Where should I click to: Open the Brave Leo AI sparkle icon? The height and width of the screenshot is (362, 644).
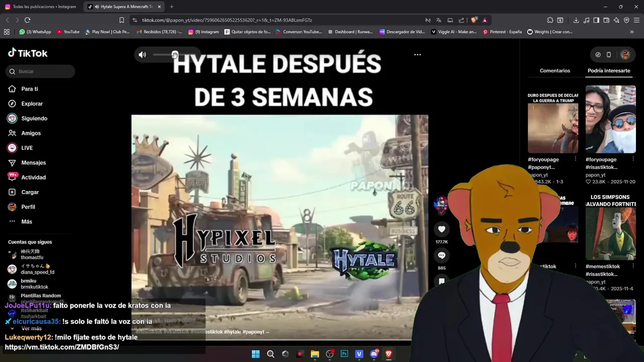pos(616,20)
